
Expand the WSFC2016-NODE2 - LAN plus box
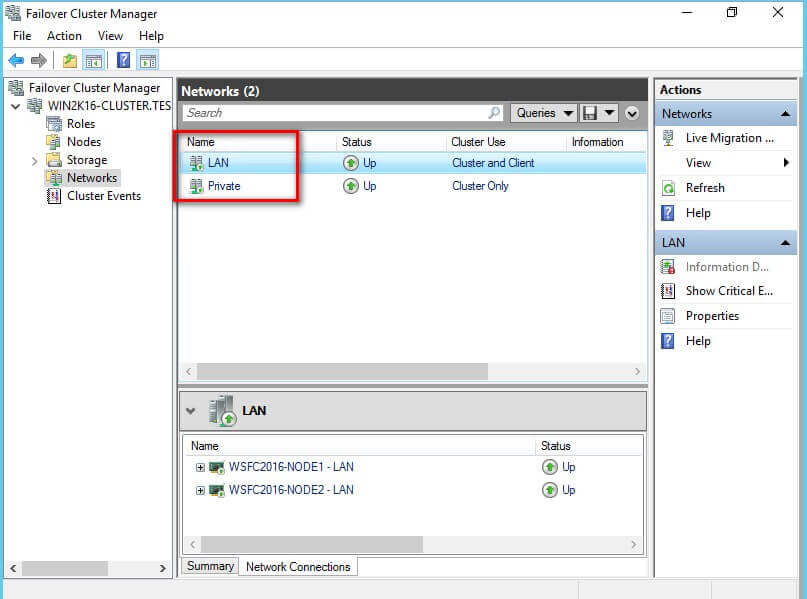200,490
